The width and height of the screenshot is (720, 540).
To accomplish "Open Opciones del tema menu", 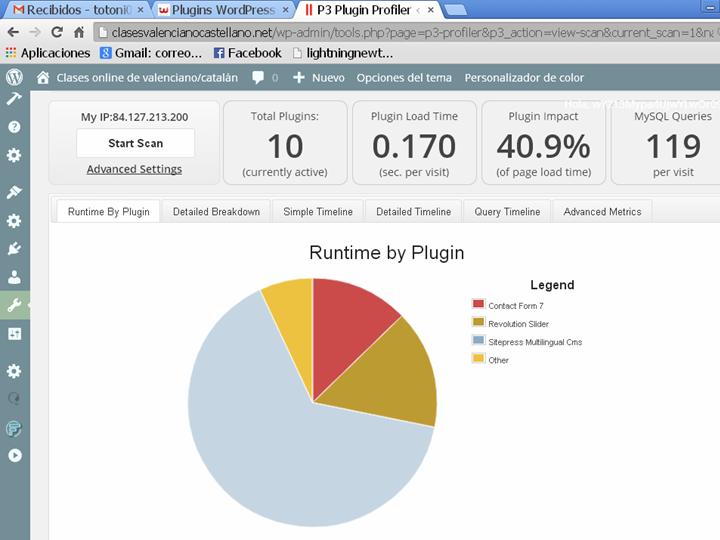I will [x=404, y=78].
